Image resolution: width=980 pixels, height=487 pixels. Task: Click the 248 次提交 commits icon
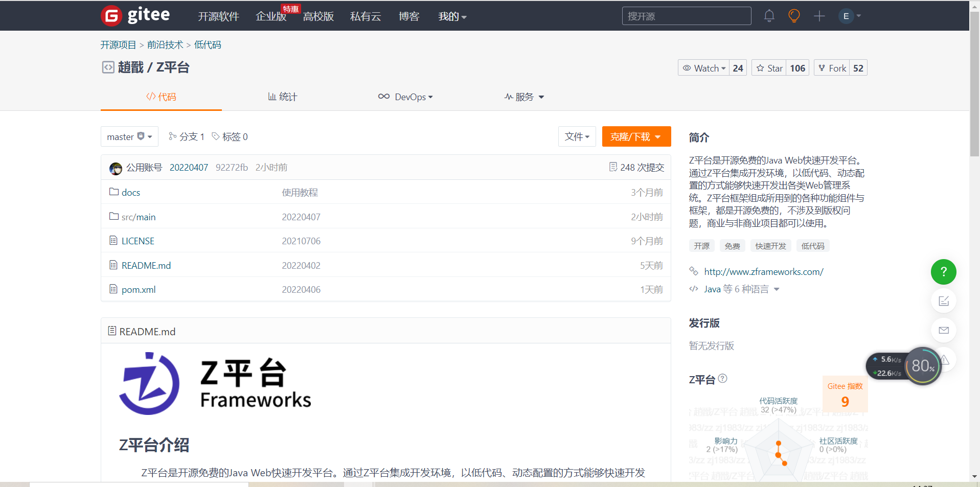point(613,167)
